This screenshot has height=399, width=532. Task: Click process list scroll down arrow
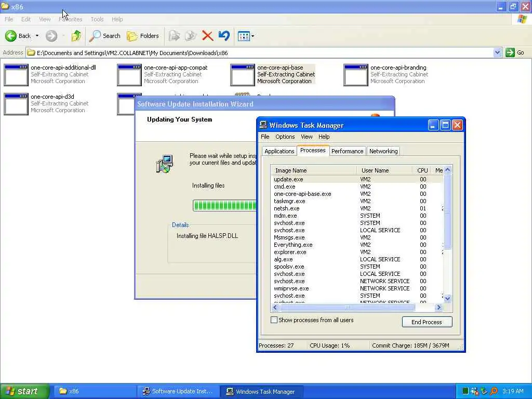[x=447, y=299]
